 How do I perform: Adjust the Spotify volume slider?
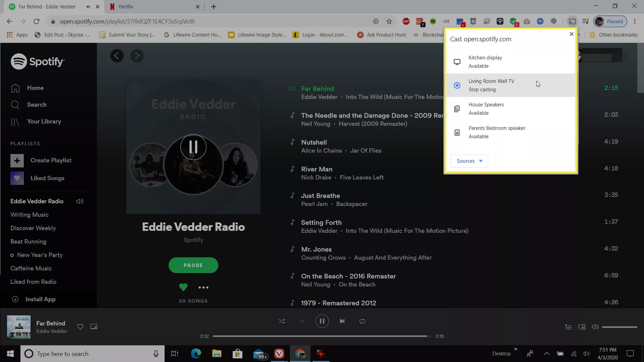(x=620, y=327)
